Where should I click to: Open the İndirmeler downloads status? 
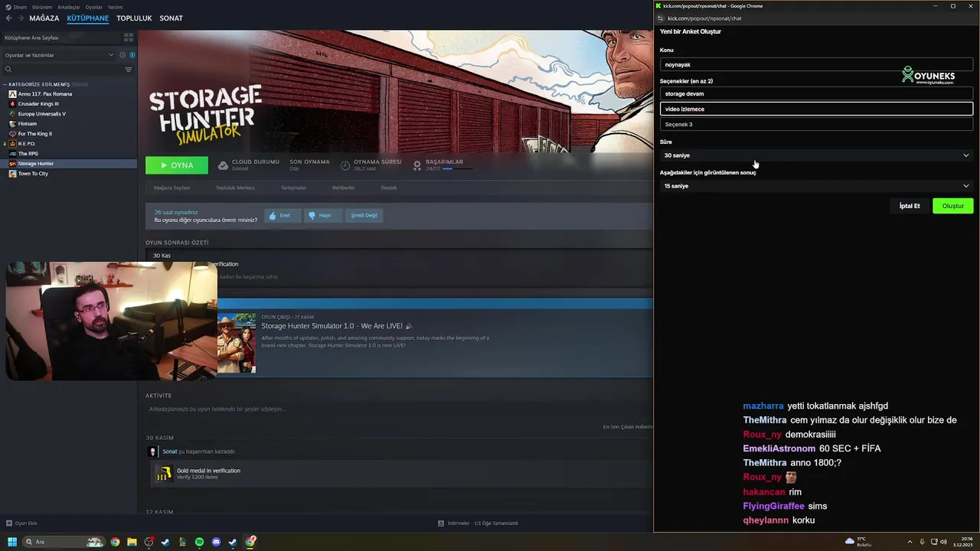(x=479, y=523)
